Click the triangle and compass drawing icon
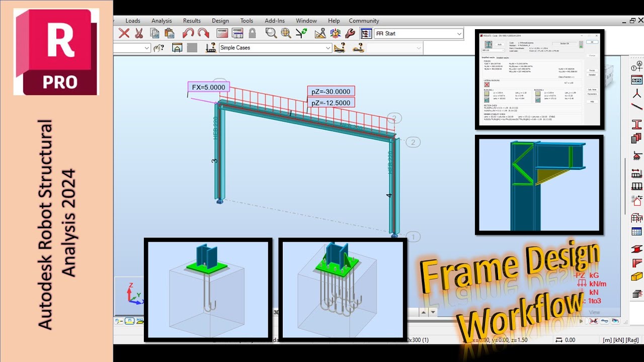Screen dimensions: 644x362 320,33
